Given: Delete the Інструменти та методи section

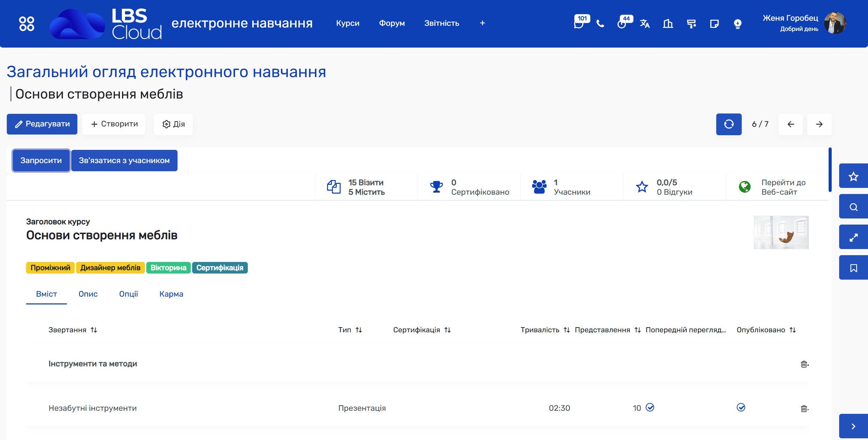Looking at the screenshot, I should (804, 364).
